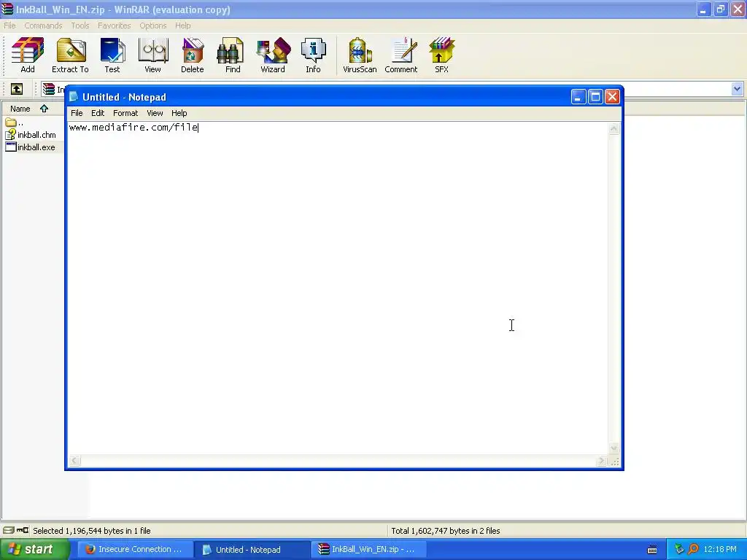Click the keyboard icon in the taskbar

tap(652, 550)
